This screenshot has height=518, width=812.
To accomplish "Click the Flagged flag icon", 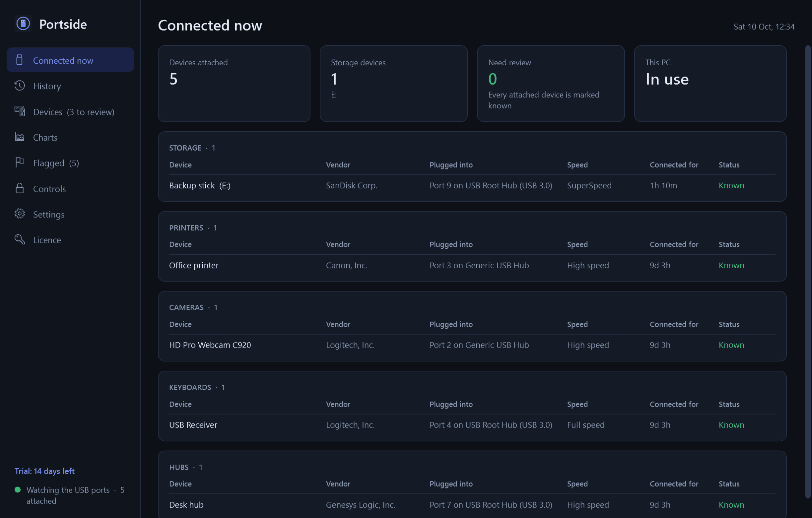I will pyautogui.click(x=20, y=162).
